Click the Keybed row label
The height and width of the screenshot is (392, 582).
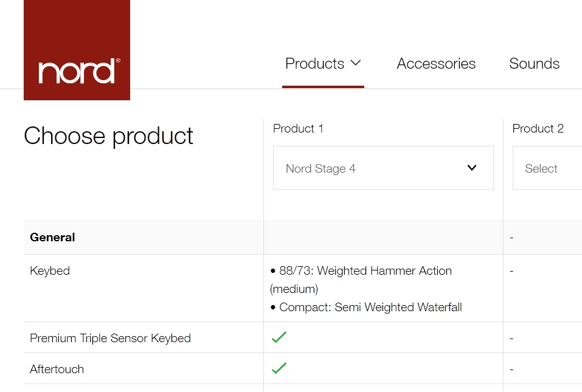coord(50,270)
